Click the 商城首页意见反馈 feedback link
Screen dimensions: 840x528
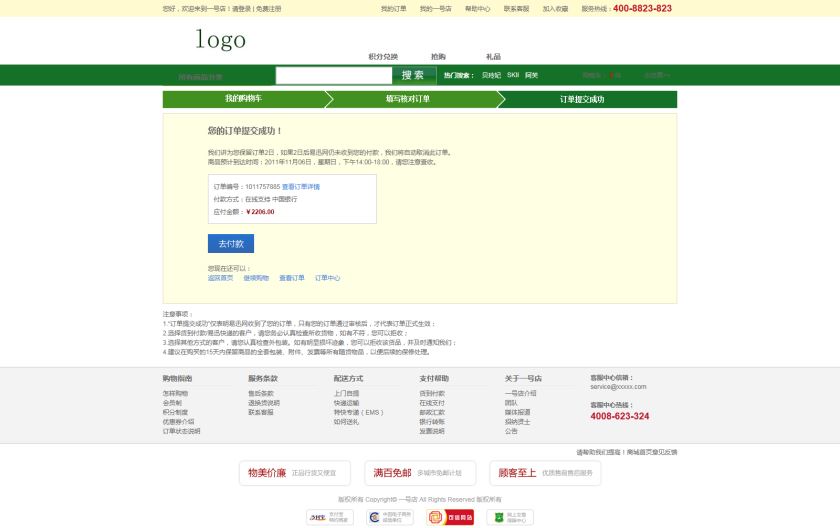click(x=652, y=452)
